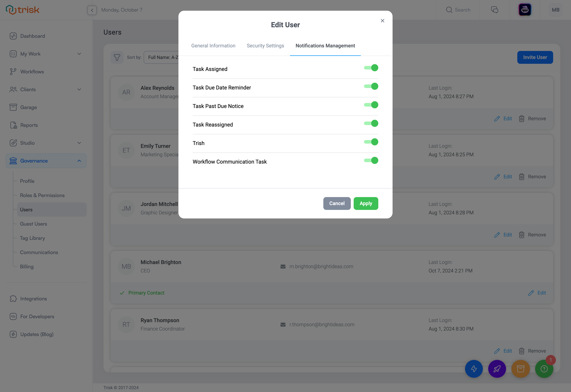Switch to the Security Settings tab

(x=265, y=45)
